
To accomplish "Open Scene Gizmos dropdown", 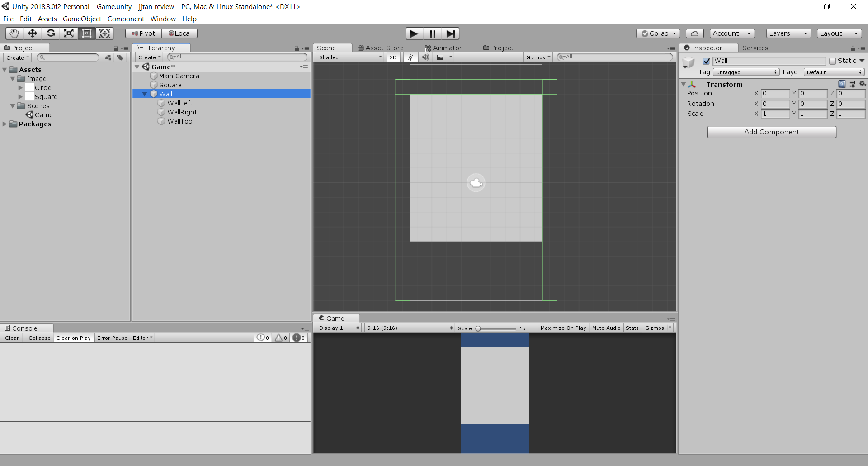I will coord(538,57).
